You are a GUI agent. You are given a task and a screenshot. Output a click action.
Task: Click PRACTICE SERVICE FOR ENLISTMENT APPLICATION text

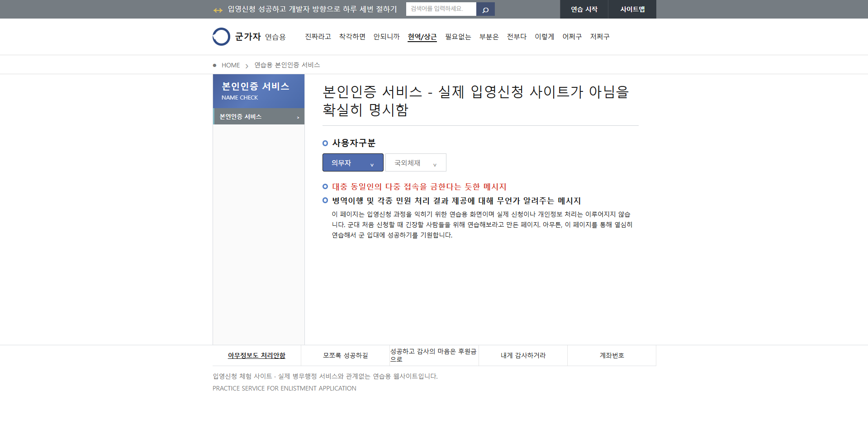(x=285, y=388)
